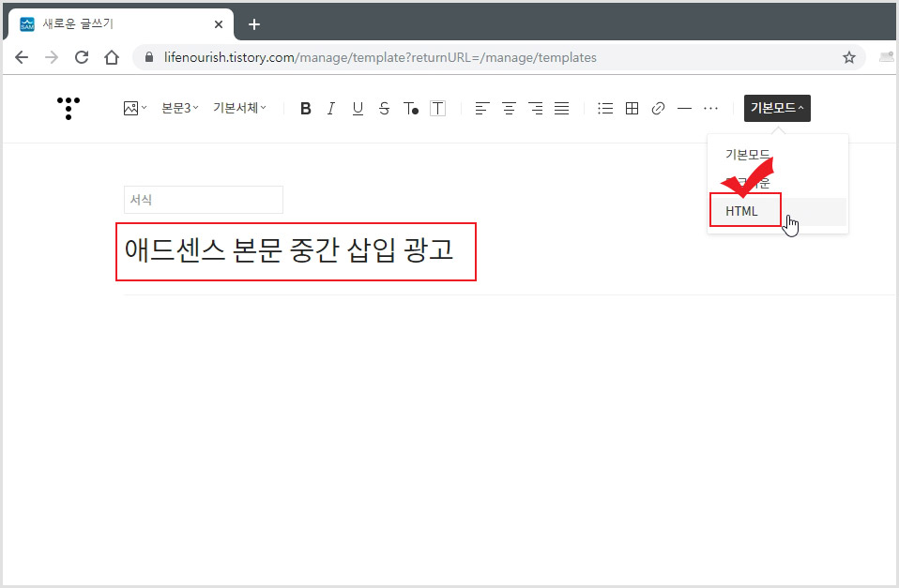899x588 pixels.
Task: Open a new browser tab
Action: [254, 24]
